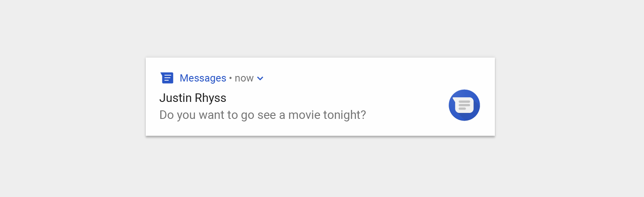
Task: Click the "now" timestamp in the header
Action: point(244,79)
